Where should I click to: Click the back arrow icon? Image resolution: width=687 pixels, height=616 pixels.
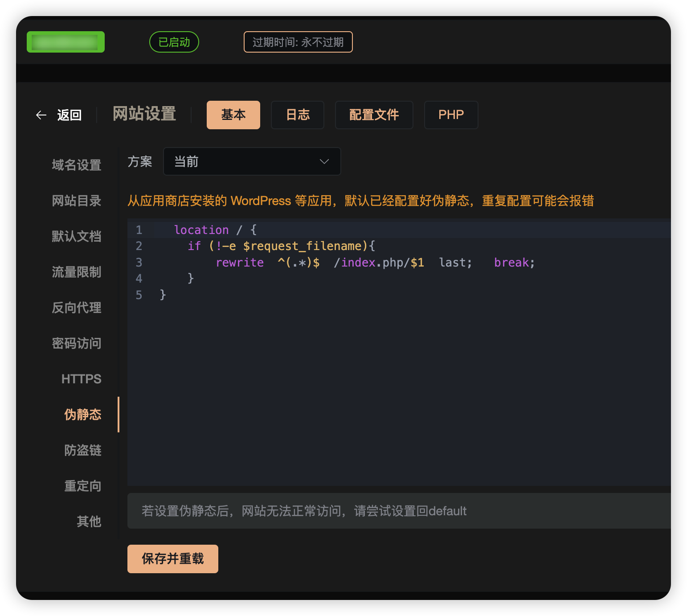tap(41, 115)
